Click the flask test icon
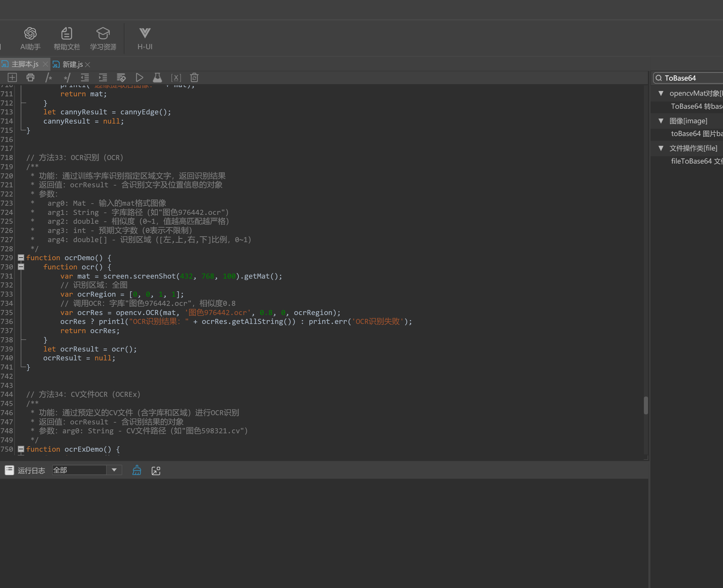The height and width of the screenshot is (588, 723). (x=157, y=78)
